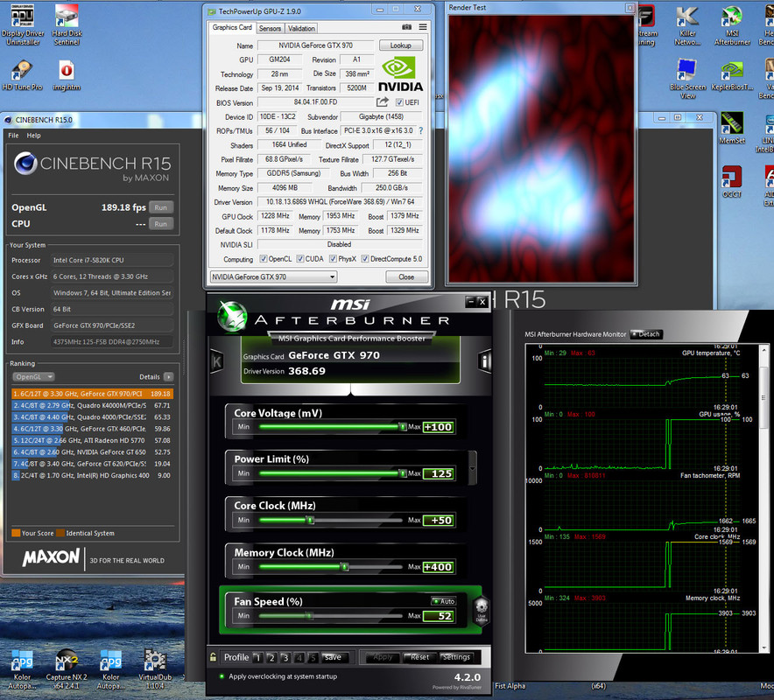Open the first Kolor Autopano desktop icon
The width and height of the screenshot is (774, 700).
coord(22,669)
